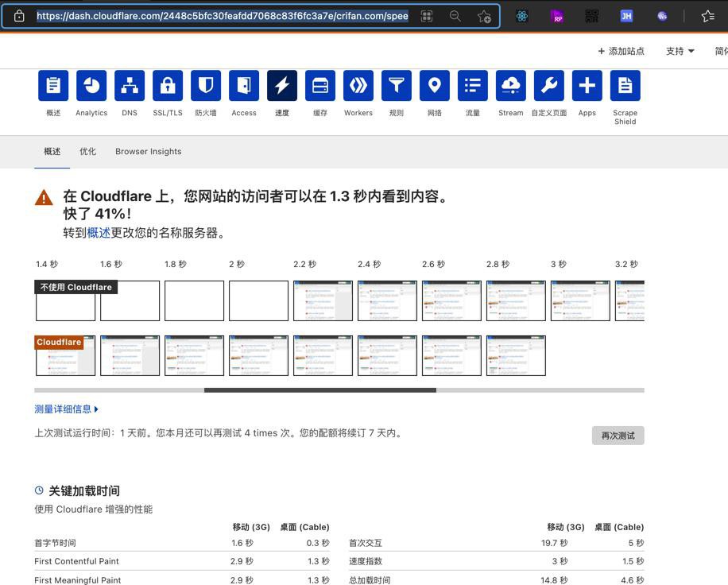
Task: Open the Scrape Shield document icon
Action: (625, 85)
